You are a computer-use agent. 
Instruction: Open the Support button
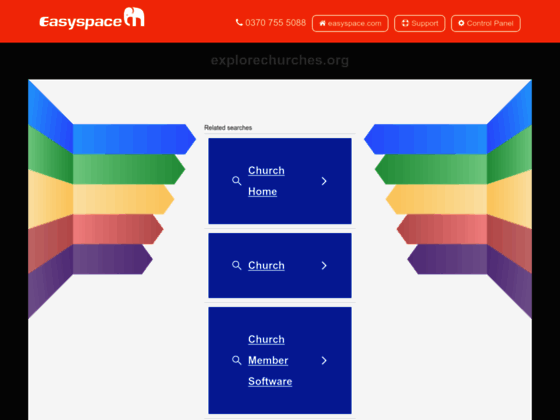(x=420, y=24)
